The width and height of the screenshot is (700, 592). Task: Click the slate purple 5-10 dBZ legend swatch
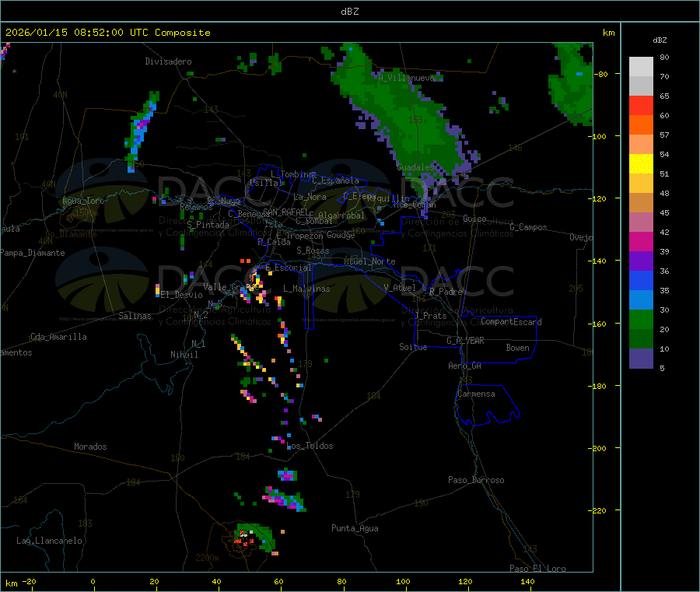click(641, 359)
